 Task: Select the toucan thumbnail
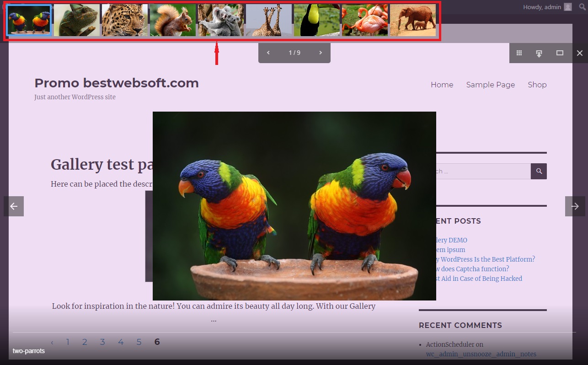[x=317, y=20]
